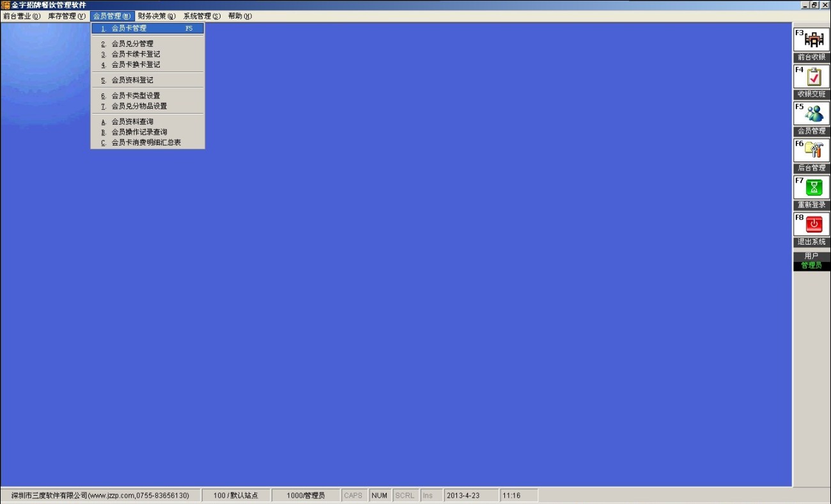Choose 会员卡续卡登记 from the menu
The width and height of the screenshot is (831, 504).
tap(148, 54)
